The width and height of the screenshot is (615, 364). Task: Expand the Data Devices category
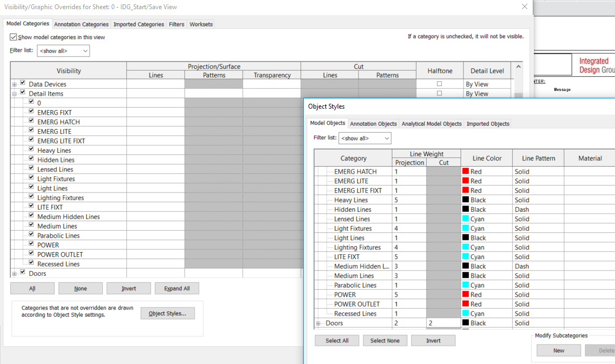(x=13, y=83)
